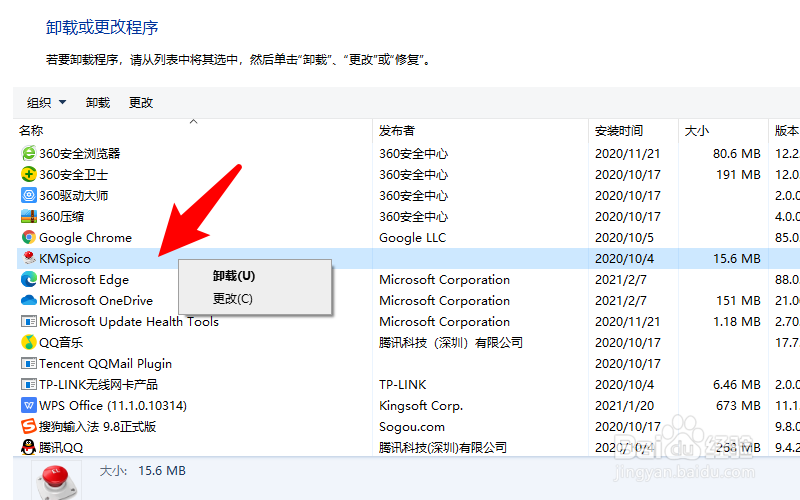Screen dimensions: 800x500
Task: Select the 腾讯QQ penguin icon
Action: [x=29, y=448]
